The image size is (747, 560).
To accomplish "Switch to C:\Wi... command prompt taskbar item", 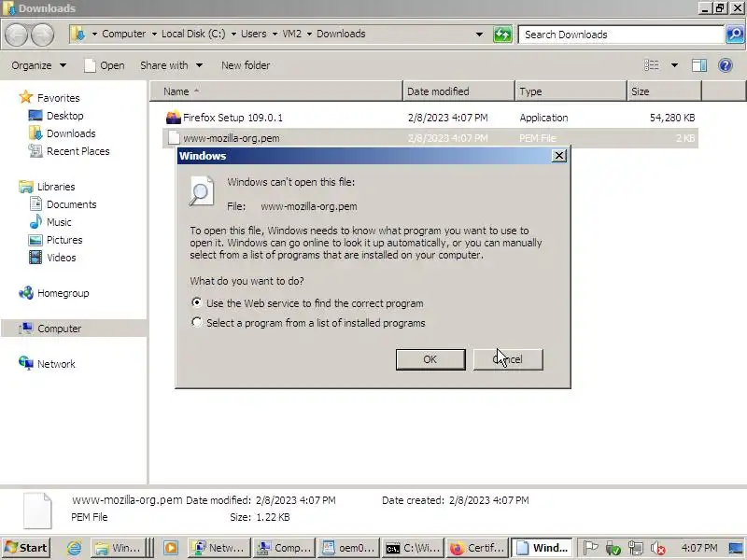I will 413,548.
